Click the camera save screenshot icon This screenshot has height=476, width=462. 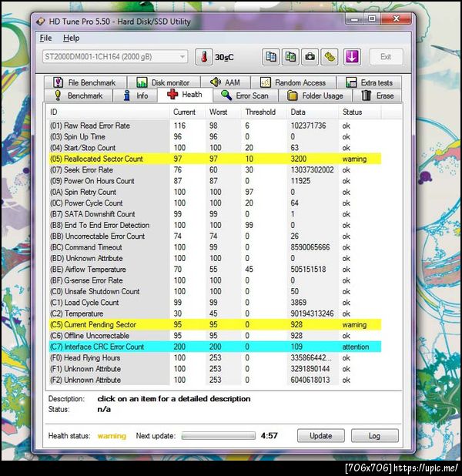click(x=310, y=57)
